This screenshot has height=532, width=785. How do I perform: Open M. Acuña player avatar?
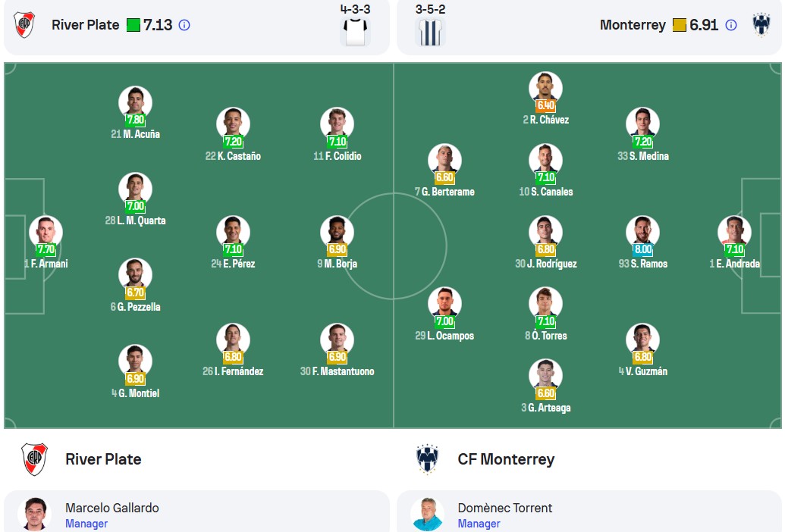click(x=135, y=102)
